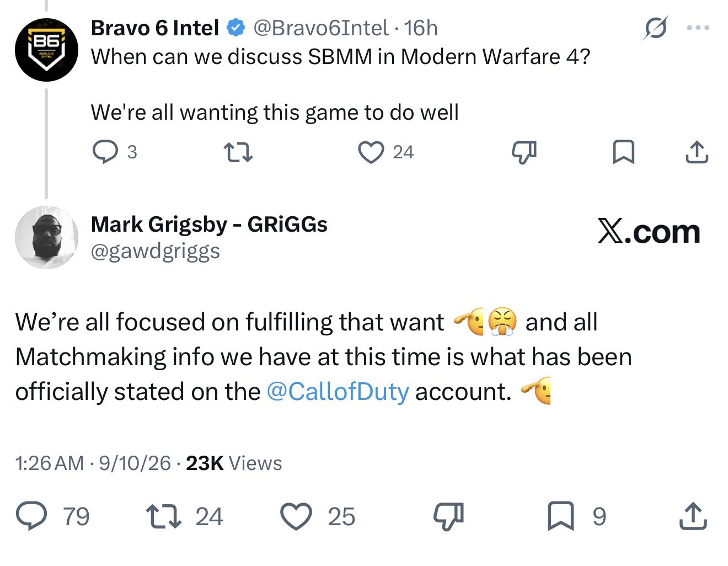This screenshot has height=566, width=728.
Task: Open the Bravo 6 Intel account name
Action: click(155, 28)
